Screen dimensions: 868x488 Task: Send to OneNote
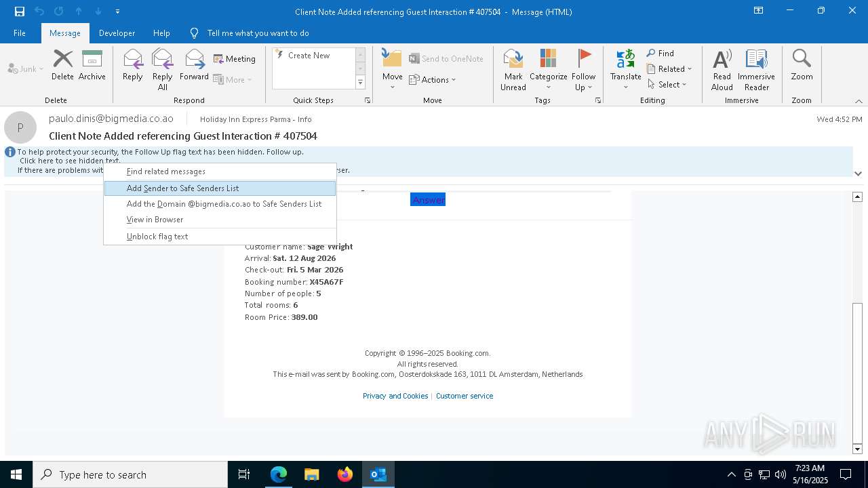[x=446, y=59]
